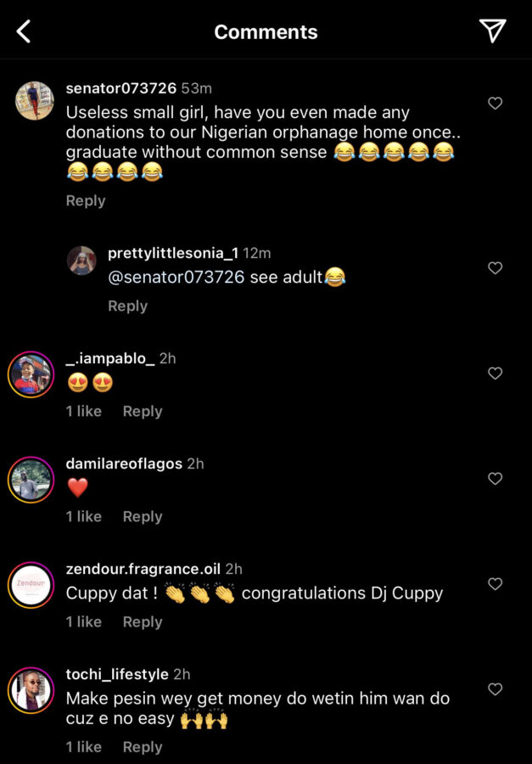The width and height of the screenshot is (532, 764).
Task: Open senator073726 profile picture
Action: tap(35, 101)
